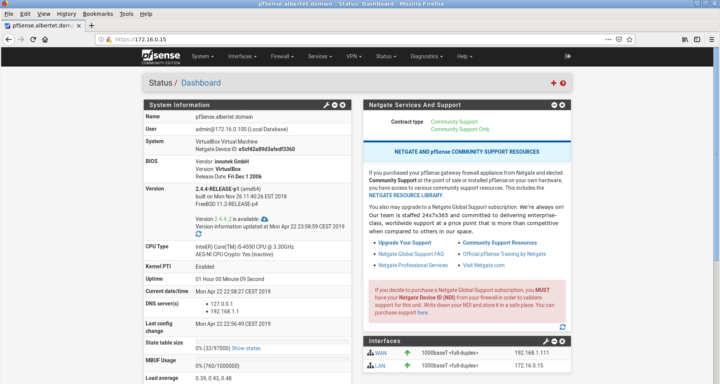Screen dimensions: 720x384
Task: Close the pfSense.albertet.domain tab
Action: click(79, 26)
